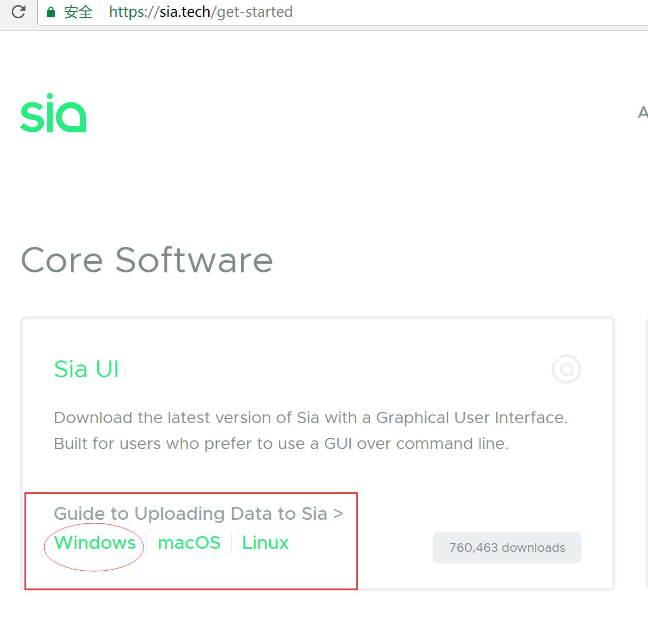Open the Guide to Uploading Data link
This screenshot has height=644, width=648.
(190, 514)
